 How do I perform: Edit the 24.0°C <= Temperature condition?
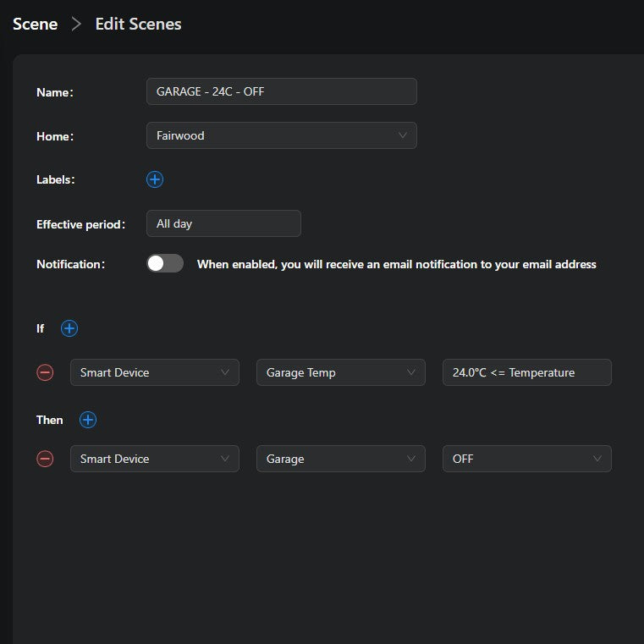click(527, 372)
